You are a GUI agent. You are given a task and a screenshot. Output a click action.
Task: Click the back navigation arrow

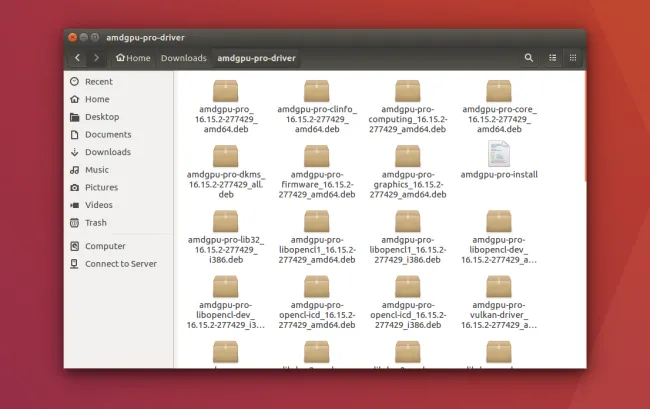pyautogui.click(x=78, y=58)
